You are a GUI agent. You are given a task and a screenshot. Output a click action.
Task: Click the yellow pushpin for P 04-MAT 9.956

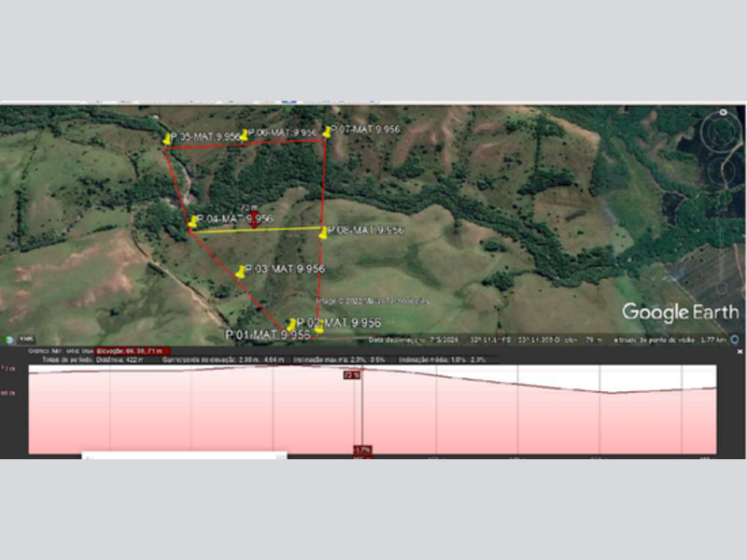[192, 222]
